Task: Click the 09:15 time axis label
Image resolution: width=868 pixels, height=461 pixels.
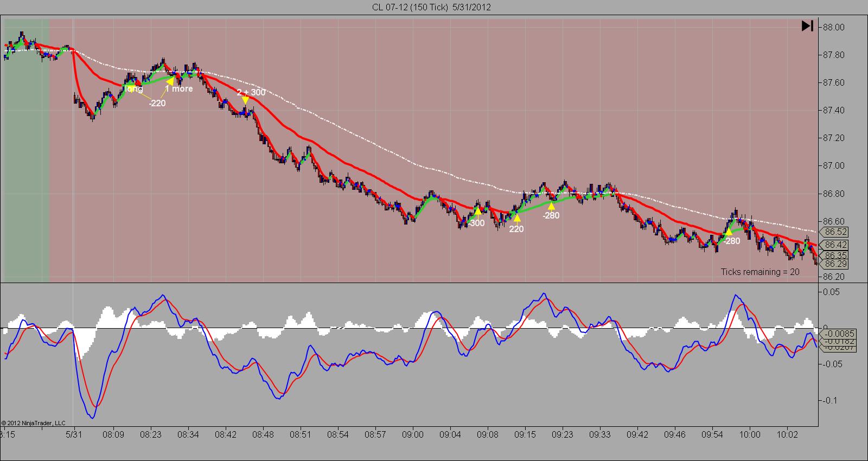Action: [x=525, y=434]
